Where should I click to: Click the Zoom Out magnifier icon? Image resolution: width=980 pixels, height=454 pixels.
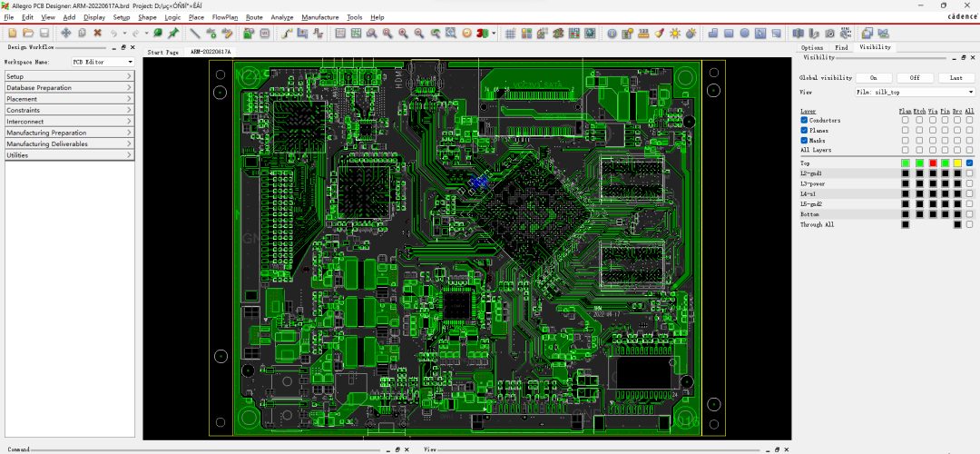pos(418,34)
